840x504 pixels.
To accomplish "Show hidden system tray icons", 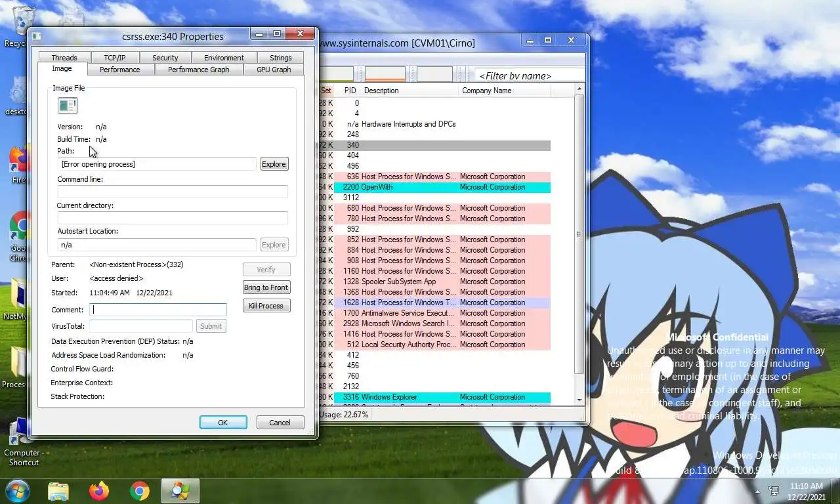I will [758, 491].
